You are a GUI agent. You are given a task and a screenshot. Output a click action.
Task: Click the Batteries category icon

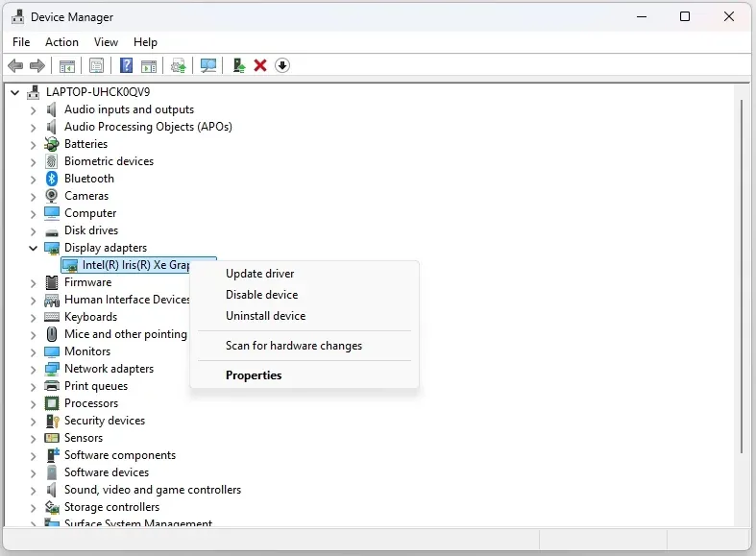click(x=52, y=144)
